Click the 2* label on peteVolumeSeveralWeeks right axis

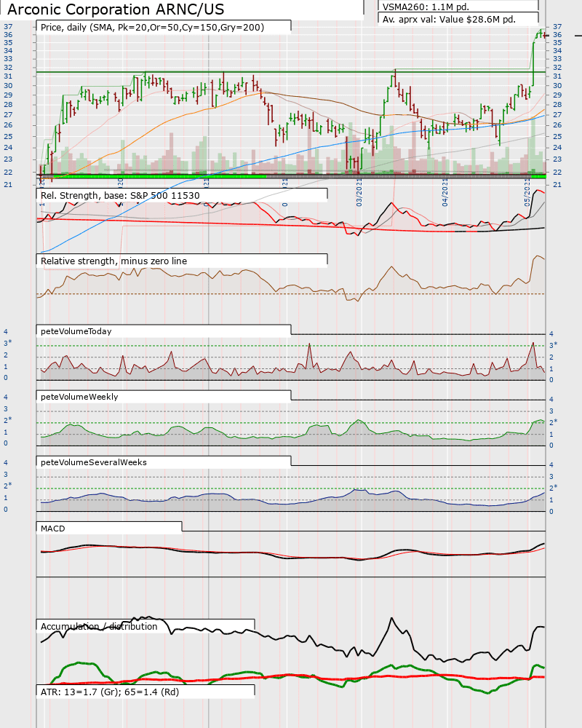click(x=553, y=488)
